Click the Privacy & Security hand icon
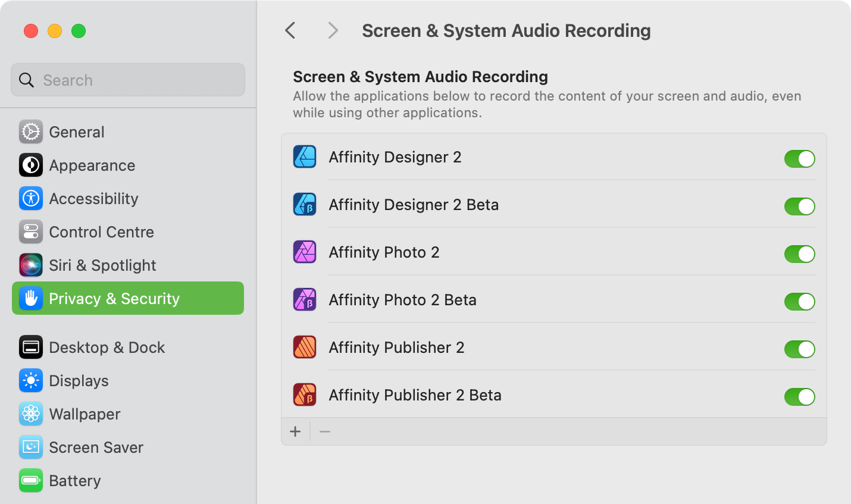Image resolution: width=851 pixels, height=504 pixels. pos(31,299)
